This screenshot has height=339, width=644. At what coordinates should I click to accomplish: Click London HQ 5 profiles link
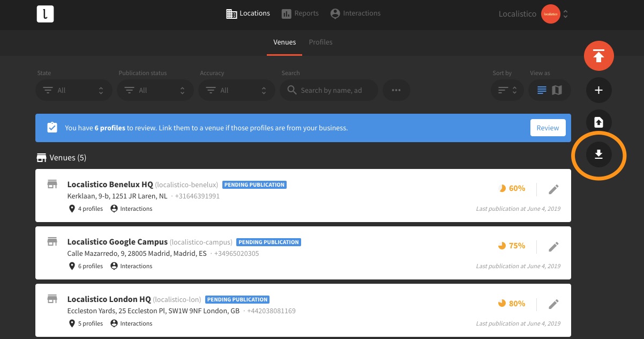click(x=86, y=323)
